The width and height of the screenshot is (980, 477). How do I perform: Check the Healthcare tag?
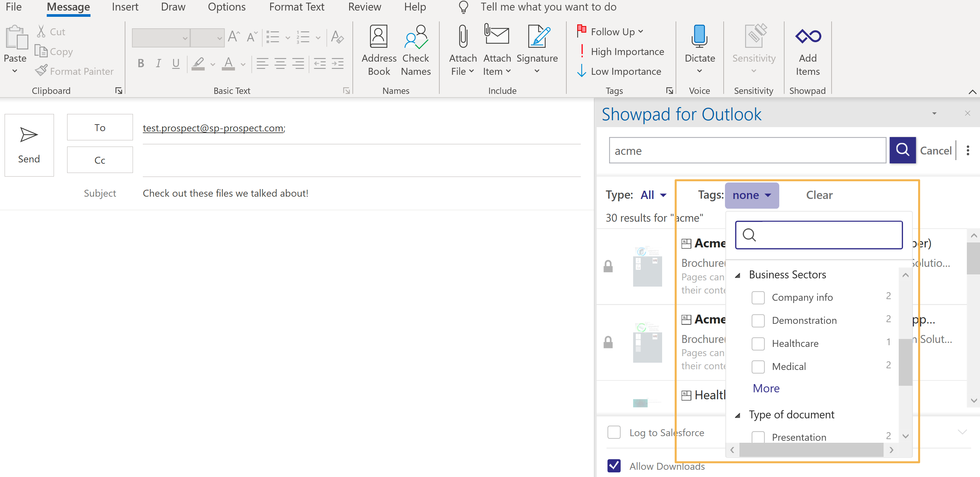[758, 344]
